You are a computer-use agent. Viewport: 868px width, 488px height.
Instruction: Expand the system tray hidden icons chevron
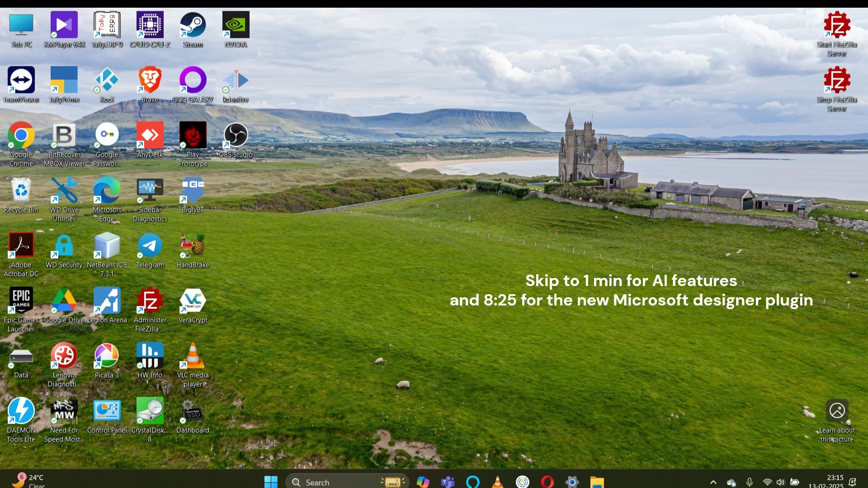(713, 483)
